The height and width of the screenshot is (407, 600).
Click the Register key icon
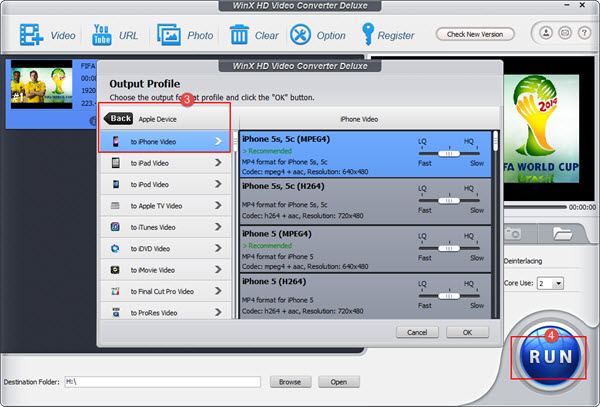pos(368,34)
